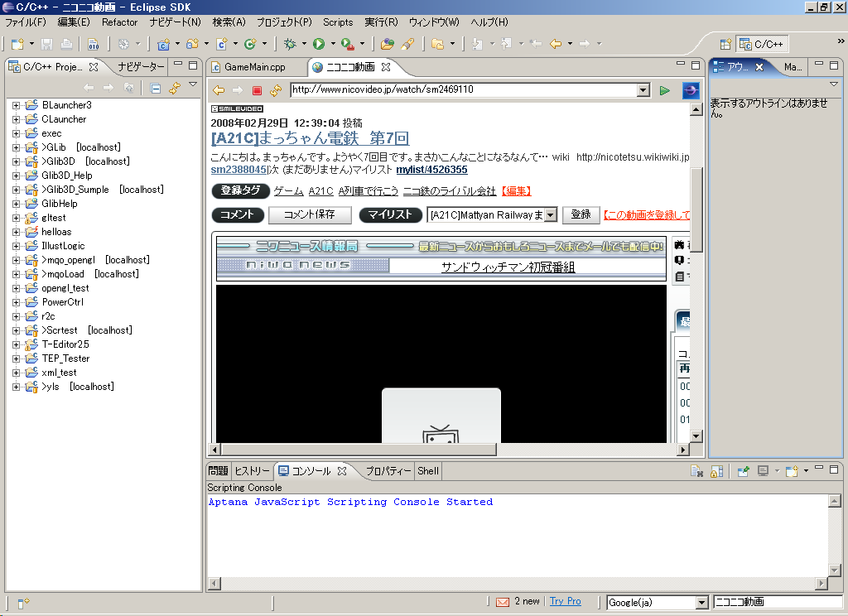Click the ニコニコ動画 search input in status bar
848x616 pixels.
(778, 603)
